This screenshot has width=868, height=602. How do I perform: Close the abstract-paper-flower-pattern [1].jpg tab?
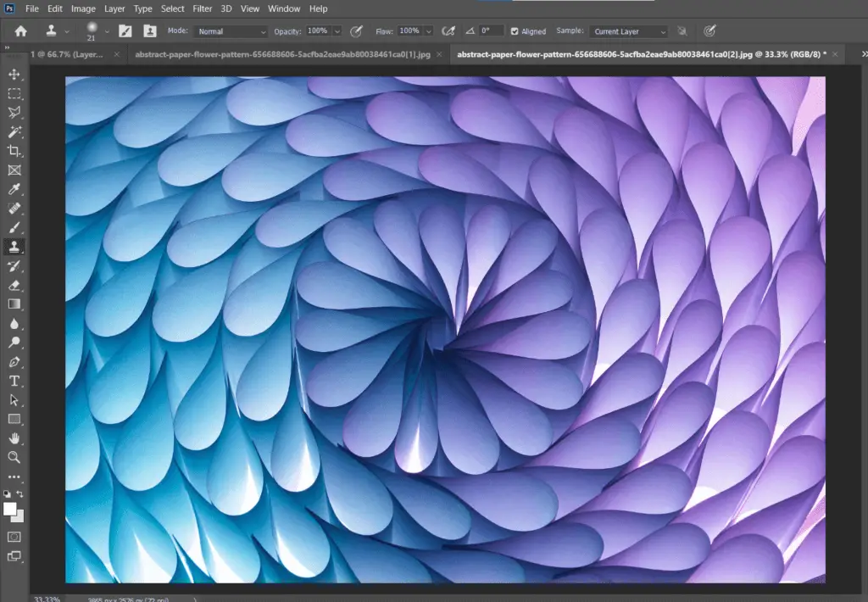click(440, 54)
